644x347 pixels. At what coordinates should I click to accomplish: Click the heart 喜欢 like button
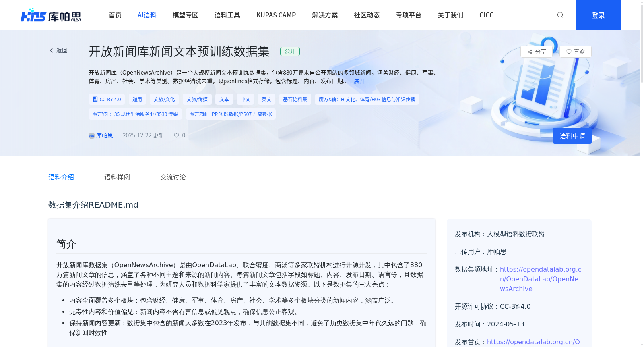[576, 52]
